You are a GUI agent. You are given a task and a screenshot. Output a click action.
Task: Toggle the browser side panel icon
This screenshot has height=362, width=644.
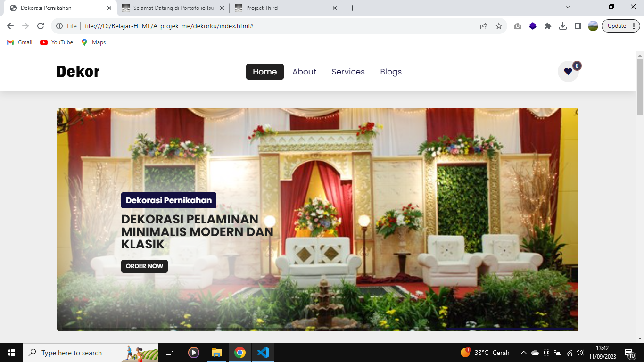[x=578, y=26]
